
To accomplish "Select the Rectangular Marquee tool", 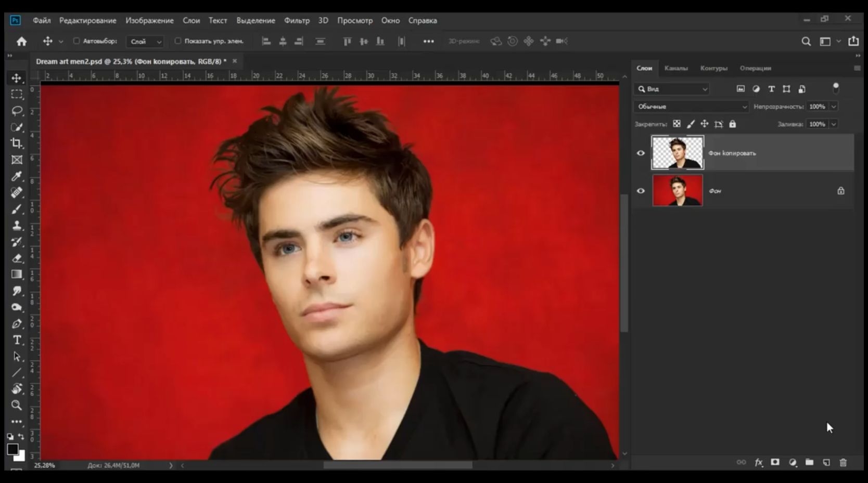I will [x=17, y=94].
